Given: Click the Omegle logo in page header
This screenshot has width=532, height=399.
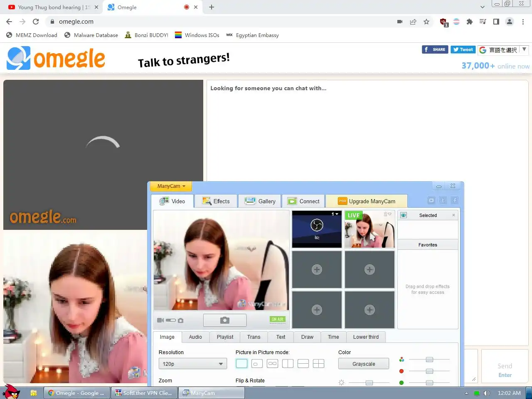Looking at the screenshot, I should click(x=56, y=58).
